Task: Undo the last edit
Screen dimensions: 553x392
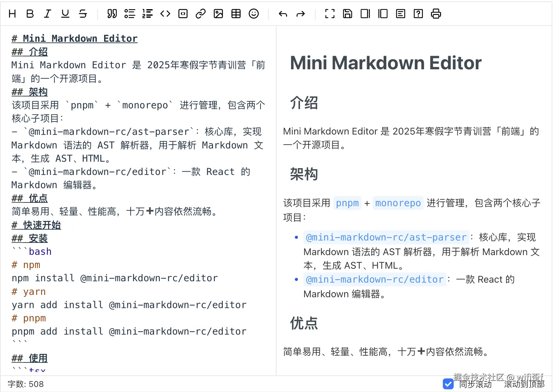Action: pos(283,14)
